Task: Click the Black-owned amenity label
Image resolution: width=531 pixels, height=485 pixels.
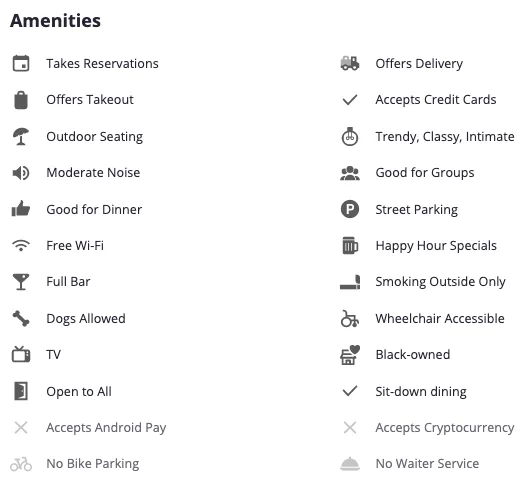Action: coord(413,355)
